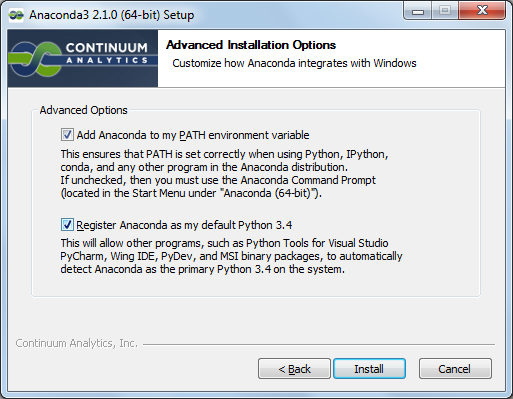Screen dimensions: 513x399
Task: Click the 'Advanced Installation Options' heading
Action: tap(251, 45)
